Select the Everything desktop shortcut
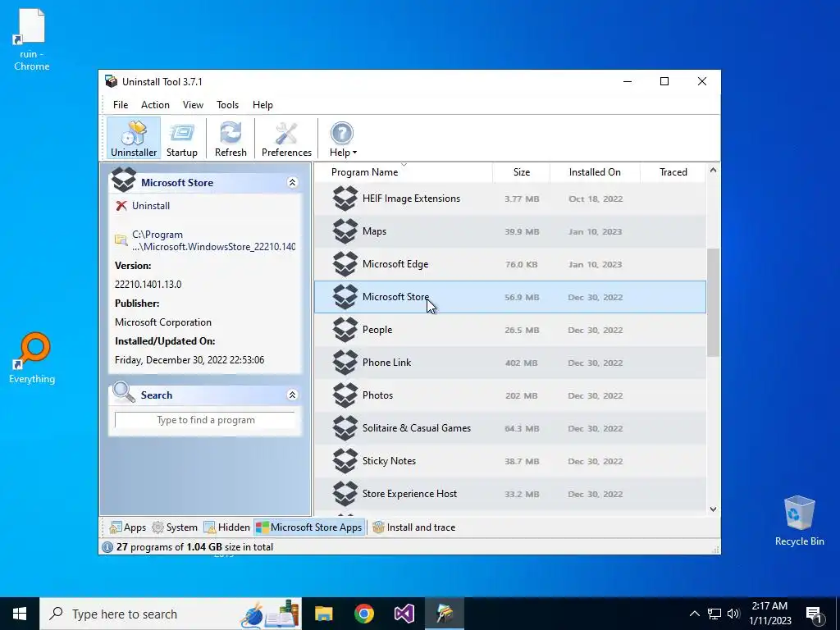 (x=32, y=358)
